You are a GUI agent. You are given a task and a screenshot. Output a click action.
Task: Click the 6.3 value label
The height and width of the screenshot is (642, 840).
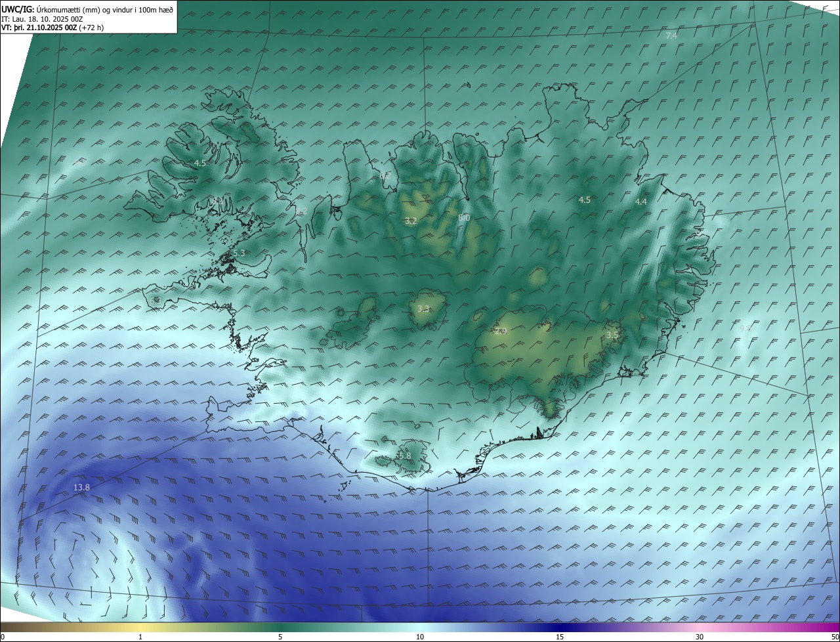click(156, 300)
